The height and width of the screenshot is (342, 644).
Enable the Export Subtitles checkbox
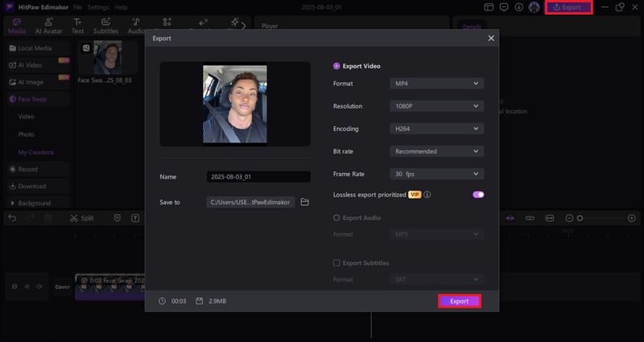tap(336, 263)
